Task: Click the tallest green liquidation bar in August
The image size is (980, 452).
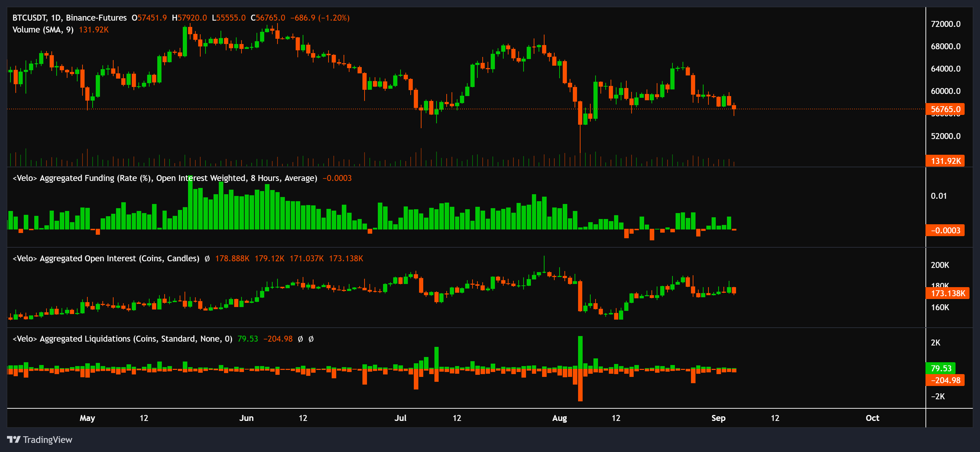Action: click(580, 352)
